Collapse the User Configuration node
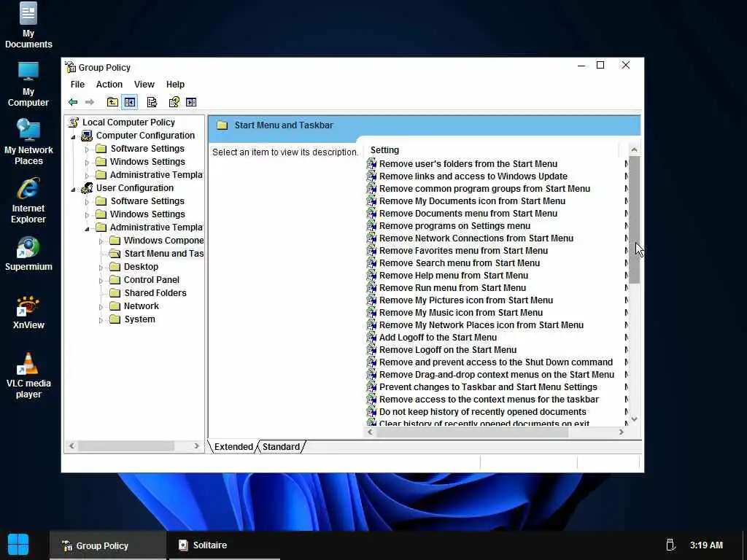This screenshot has height=560, width=747. (x=74, y=190)
